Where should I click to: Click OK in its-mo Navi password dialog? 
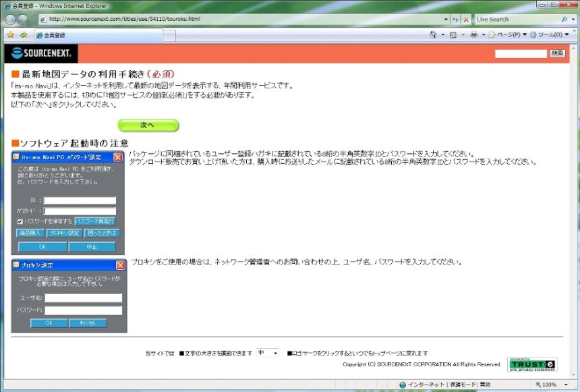coord(42,246)
